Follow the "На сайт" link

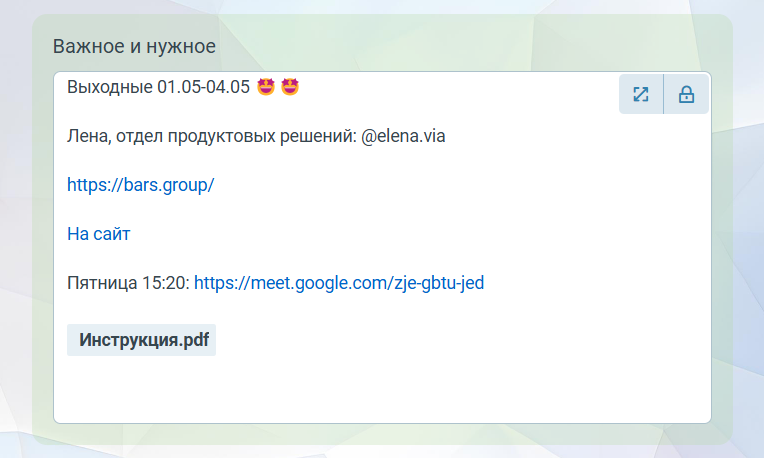tap(98, 234)
